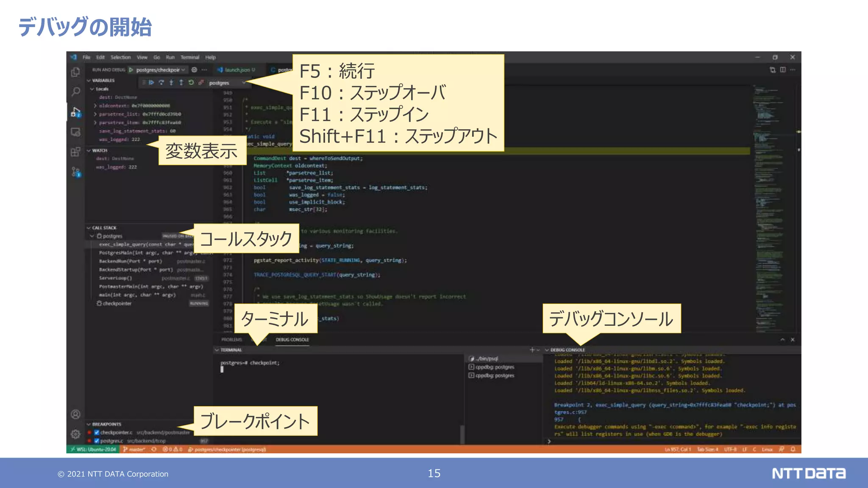Screen dimensions: 868x488
Task: Click the green Start Debugging play icon
Action: (131, 70)
